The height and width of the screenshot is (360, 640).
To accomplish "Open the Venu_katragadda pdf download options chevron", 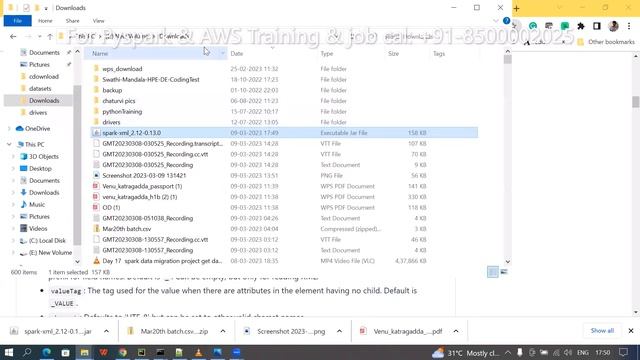I will 456,331.
